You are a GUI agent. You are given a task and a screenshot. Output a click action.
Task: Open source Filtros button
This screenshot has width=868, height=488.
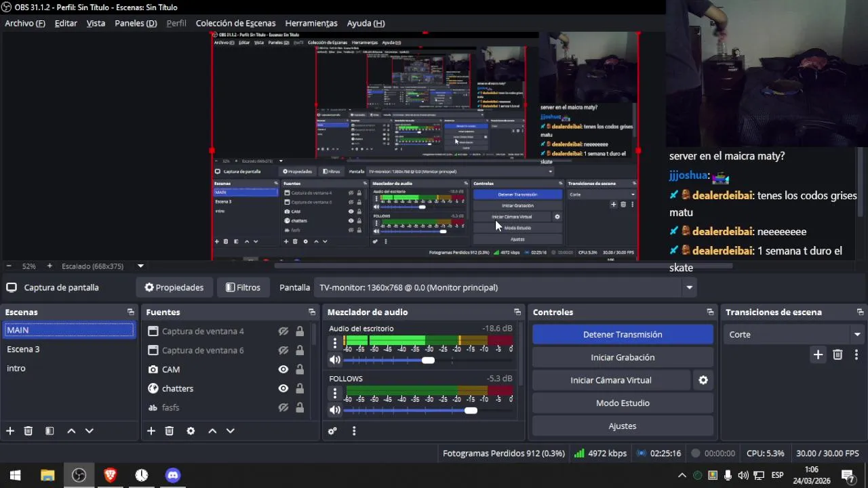(x=243, y=287)
